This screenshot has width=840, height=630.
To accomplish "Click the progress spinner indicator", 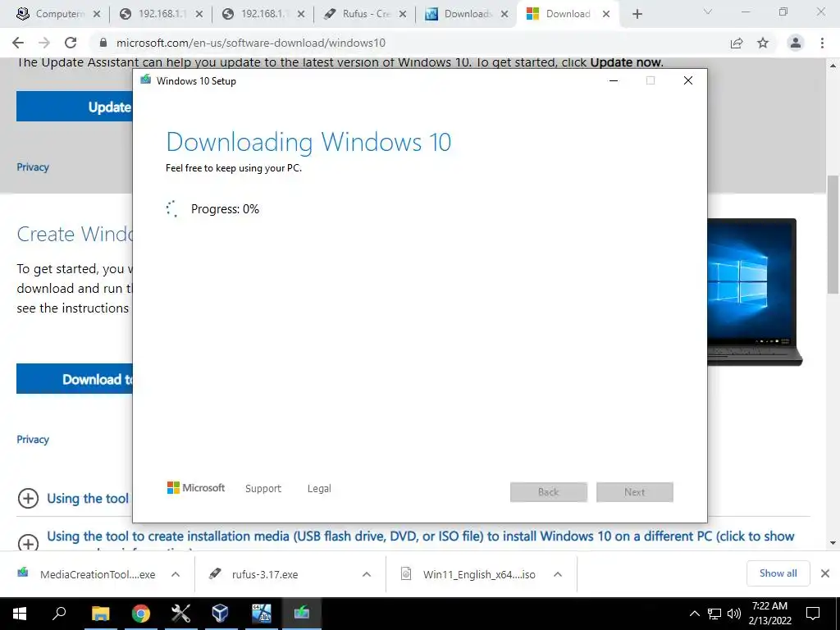I will pyautogui.click(x=172, y=209).
